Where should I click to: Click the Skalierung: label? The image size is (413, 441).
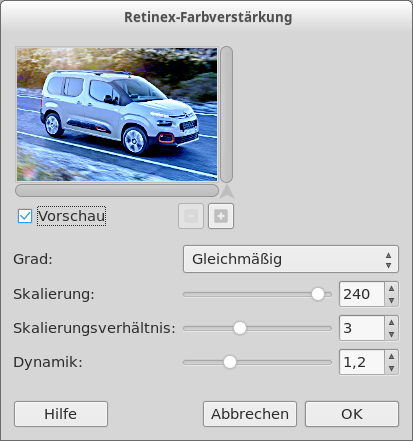pyautogui.click(x=54, y=294)
